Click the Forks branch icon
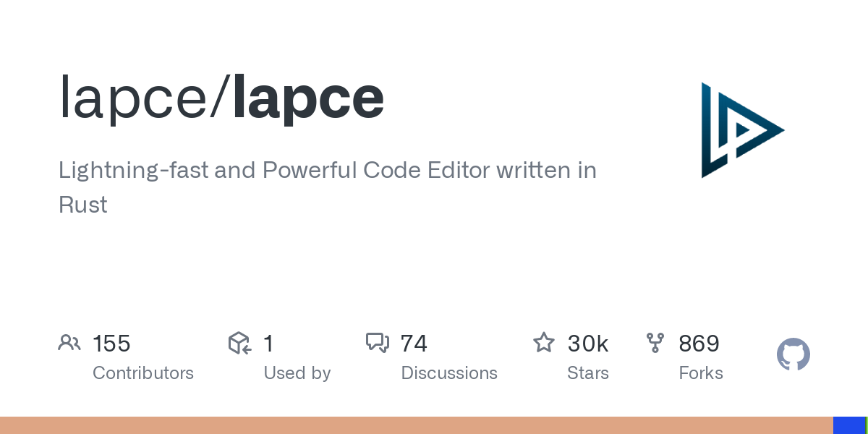Viewport: 868px width, 434px height. 655,343
